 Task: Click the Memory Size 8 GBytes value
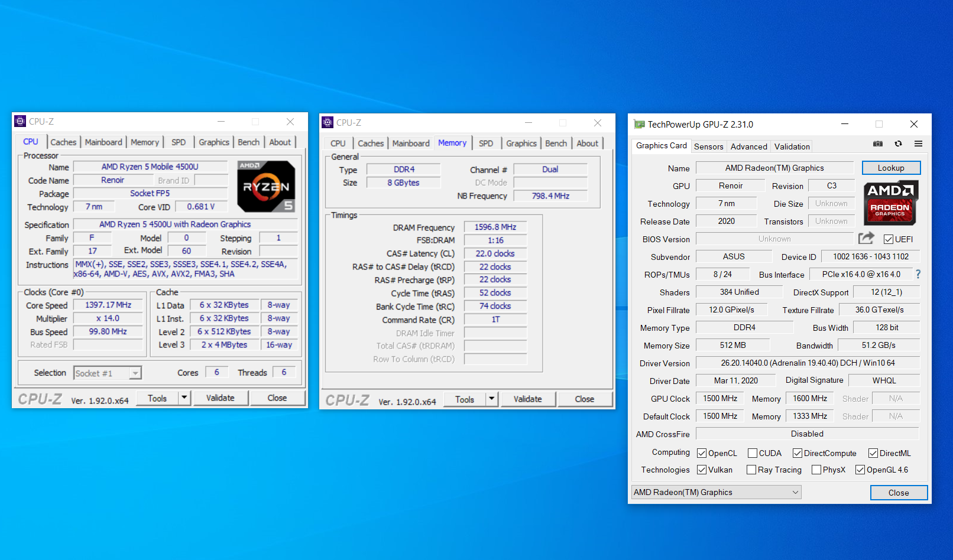coord(403,183)
